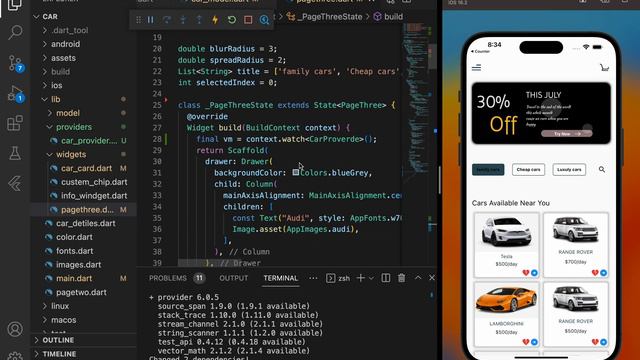The image size is (640, 360).
Task: Tap the Lamborghini car card image
Action: coord(506,300)
